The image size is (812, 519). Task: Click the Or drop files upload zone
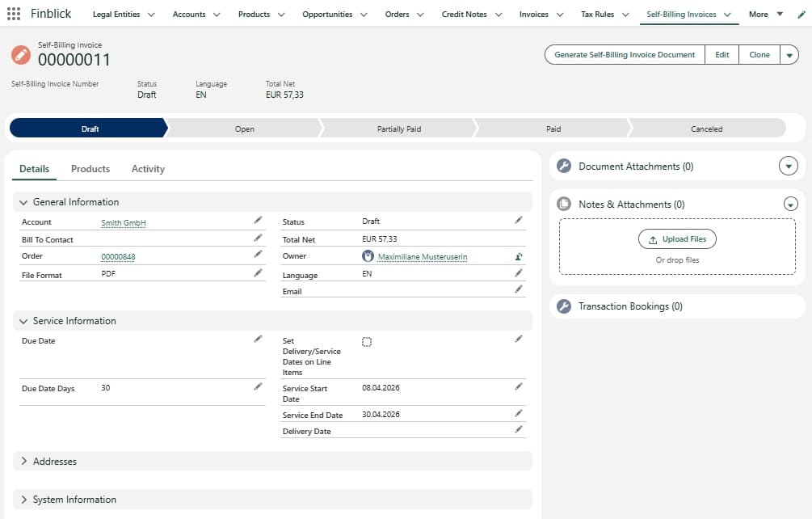[677, 247]
